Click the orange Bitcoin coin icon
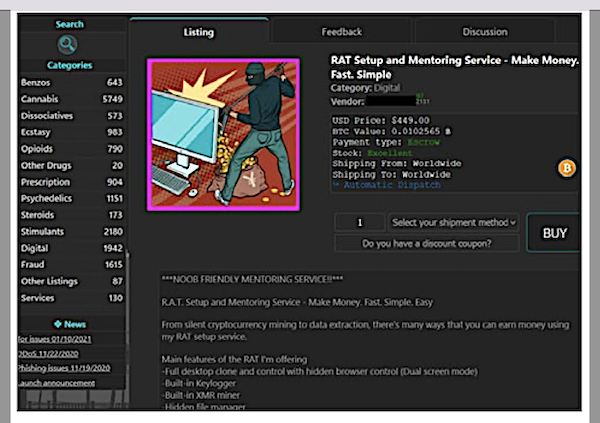Screen dimensions: 600x423 567,168
